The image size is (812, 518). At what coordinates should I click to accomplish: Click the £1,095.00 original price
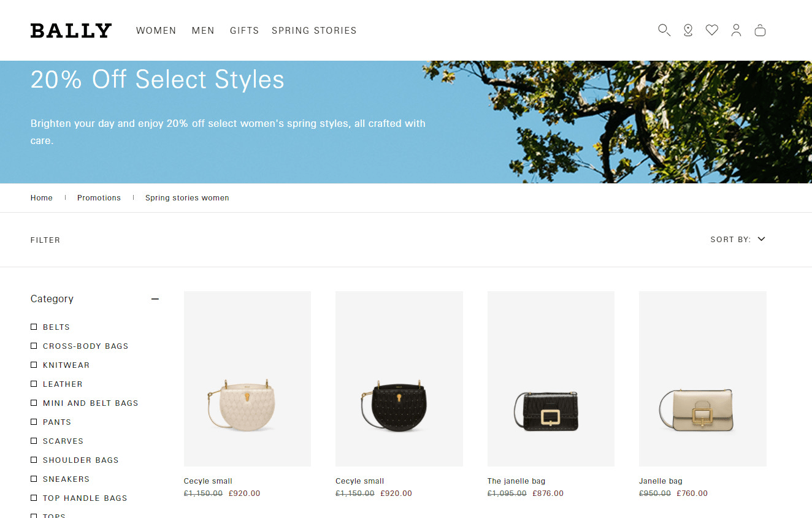click(507, 493)
